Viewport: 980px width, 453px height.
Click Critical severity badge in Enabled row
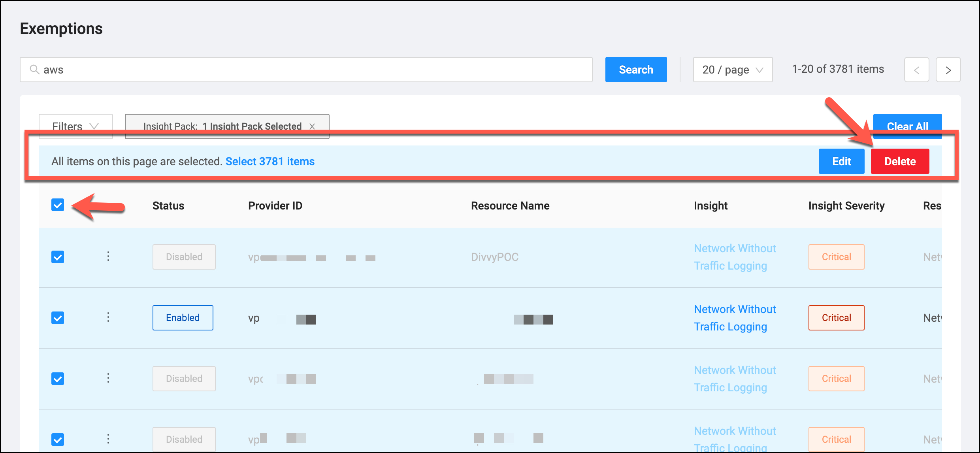coord(836,318)
